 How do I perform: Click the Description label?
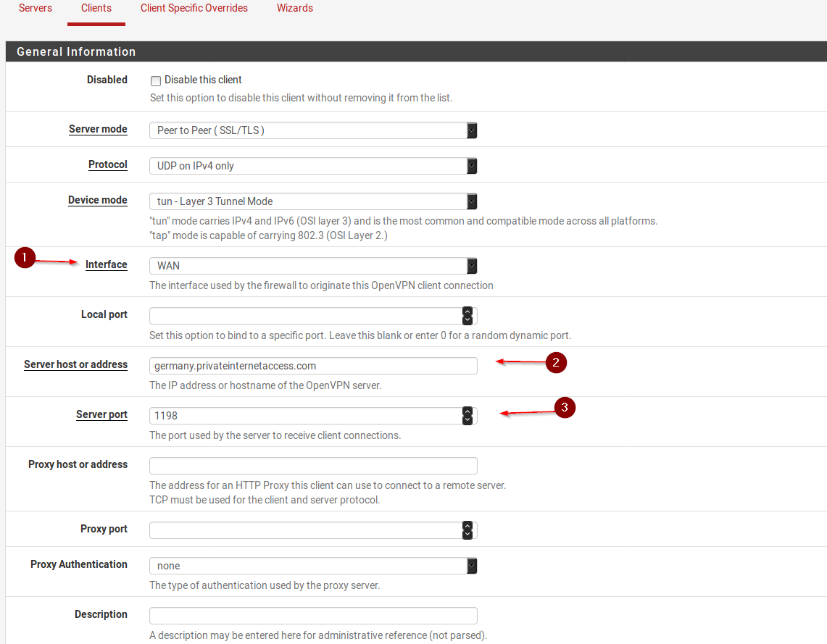point(101,614)
